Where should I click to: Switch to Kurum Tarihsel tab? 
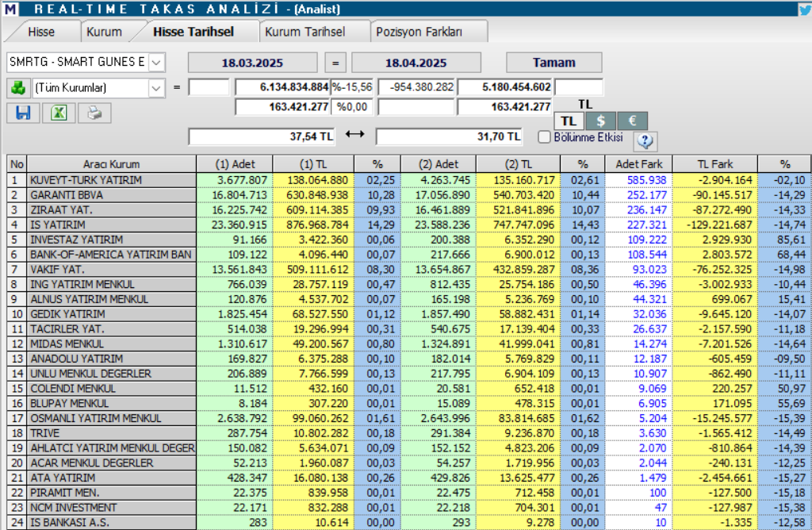305,32
